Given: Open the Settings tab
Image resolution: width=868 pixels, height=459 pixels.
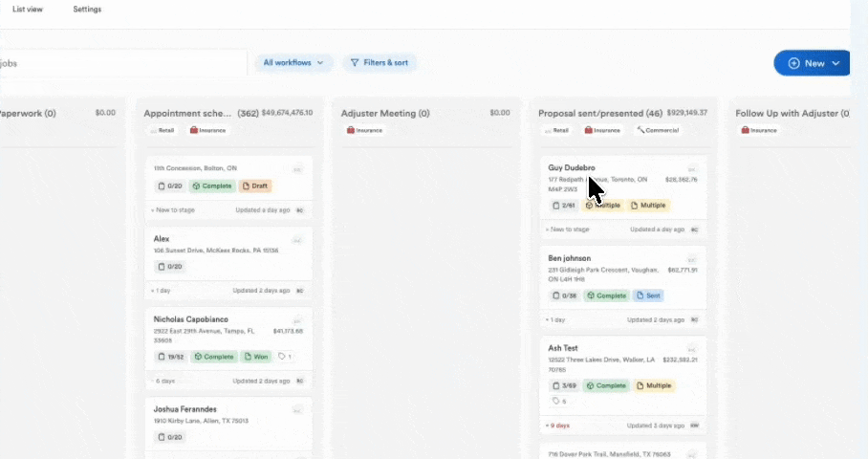Looking at the screenshot, I should (x=87, y=9).
